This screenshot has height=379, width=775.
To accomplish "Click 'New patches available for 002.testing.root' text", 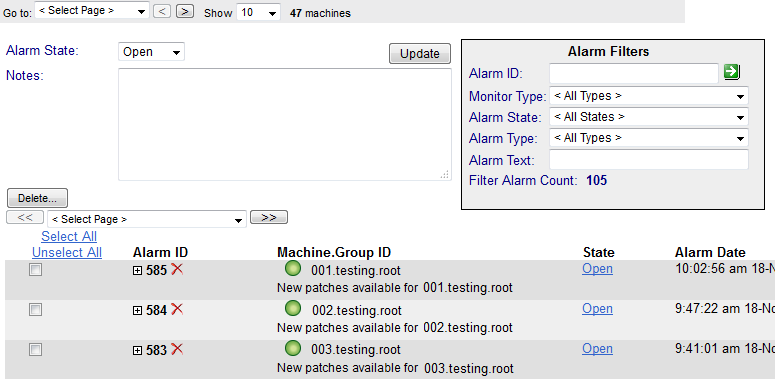I will coord(395,328).
